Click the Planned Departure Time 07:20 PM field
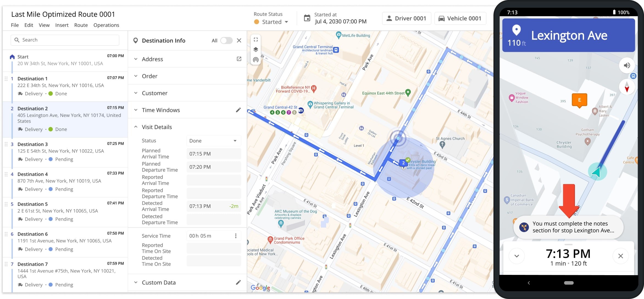Image resolution: width=644 pixels, height=299 pixels. coord(214,167)
